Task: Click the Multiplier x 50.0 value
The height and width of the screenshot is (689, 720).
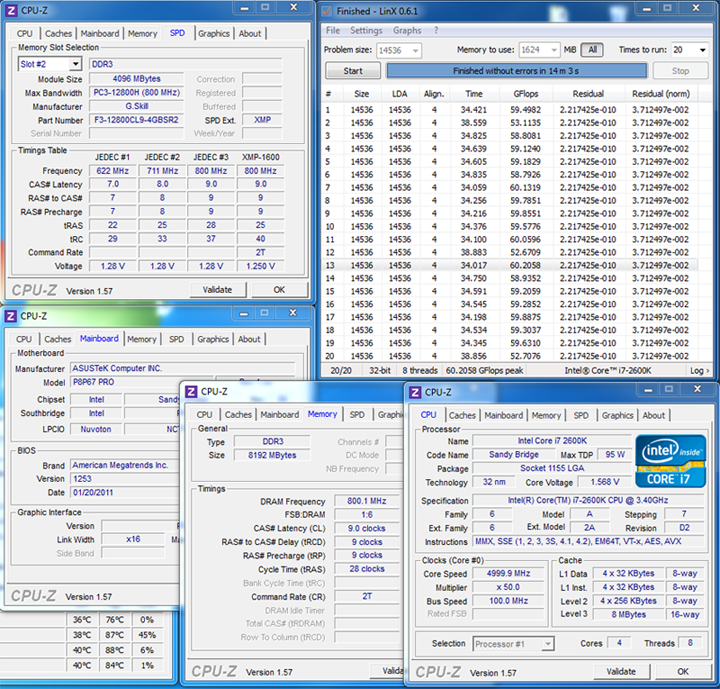Action: (508, 587)
